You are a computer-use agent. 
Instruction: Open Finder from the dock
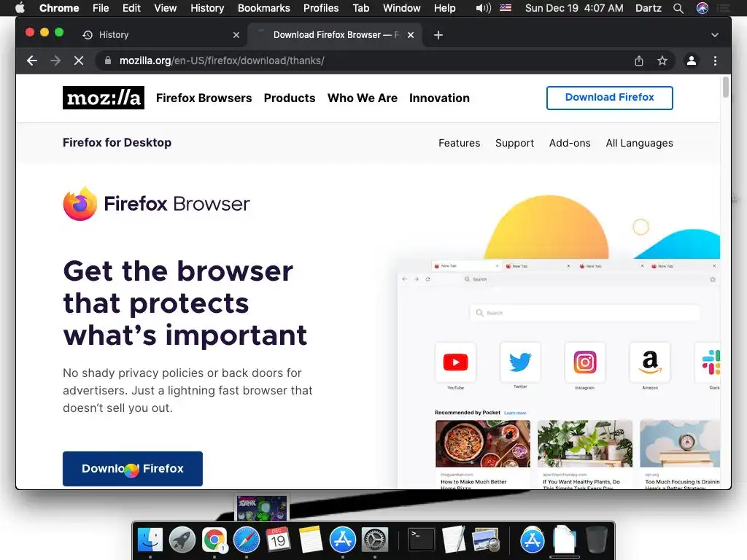150,540
